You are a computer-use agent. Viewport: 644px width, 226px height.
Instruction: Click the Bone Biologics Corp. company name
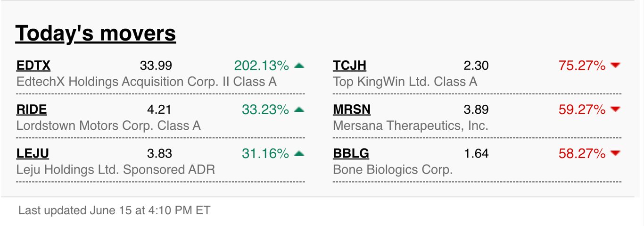(393, 169)
